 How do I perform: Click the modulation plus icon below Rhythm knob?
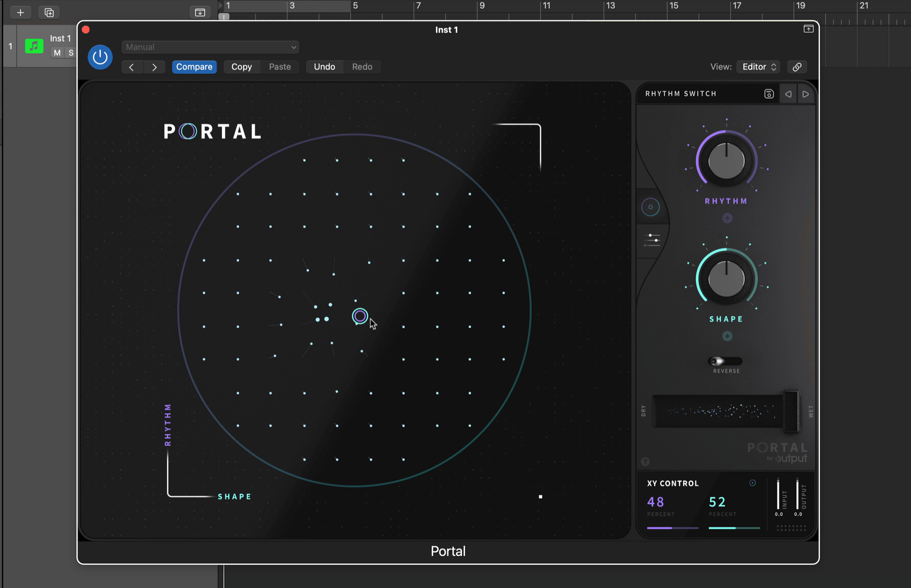click(x=726, y=218)
